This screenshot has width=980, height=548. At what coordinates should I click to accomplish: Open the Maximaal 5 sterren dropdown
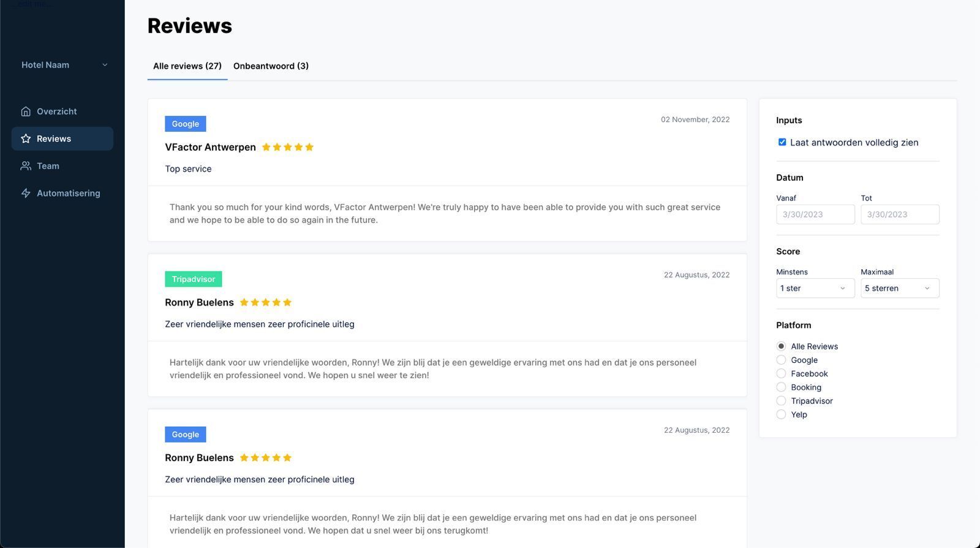tap(900, 288)
